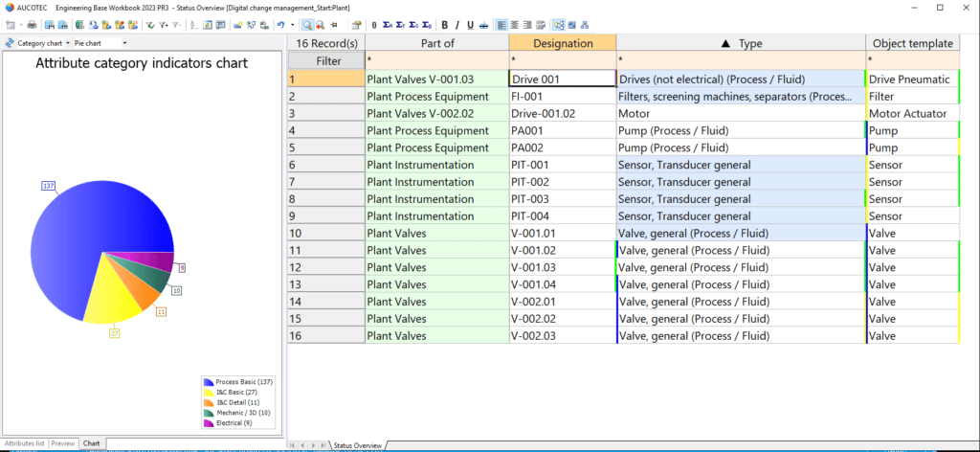
Task: Sort by the Type column header
Action: [x=741, y=43]
